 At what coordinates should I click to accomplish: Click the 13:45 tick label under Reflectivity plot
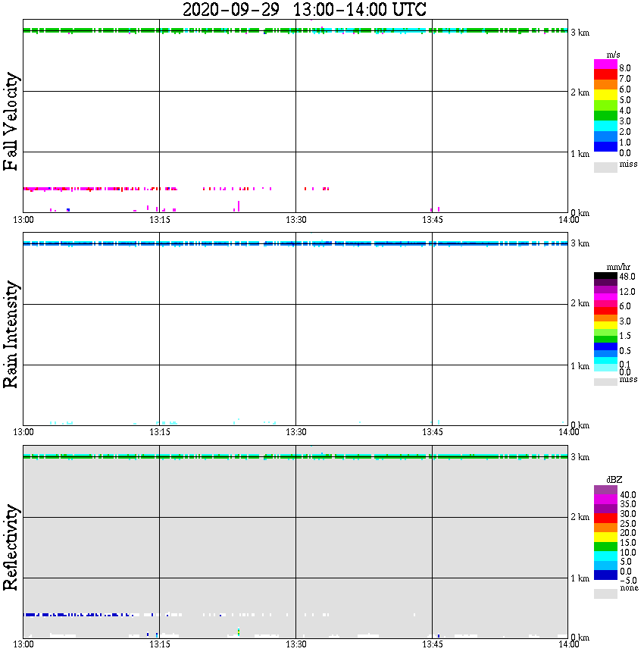click(432, 644)
